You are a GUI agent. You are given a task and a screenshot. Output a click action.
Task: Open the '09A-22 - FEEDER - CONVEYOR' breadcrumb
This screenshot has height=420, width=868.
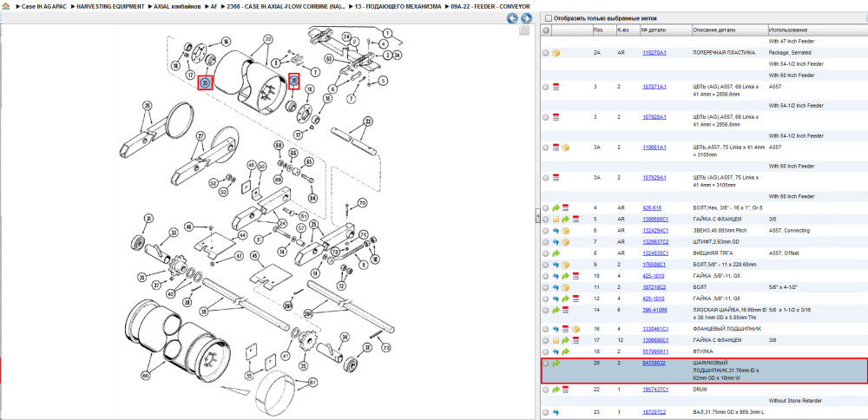pyautogui.click(x=490, y=7)
